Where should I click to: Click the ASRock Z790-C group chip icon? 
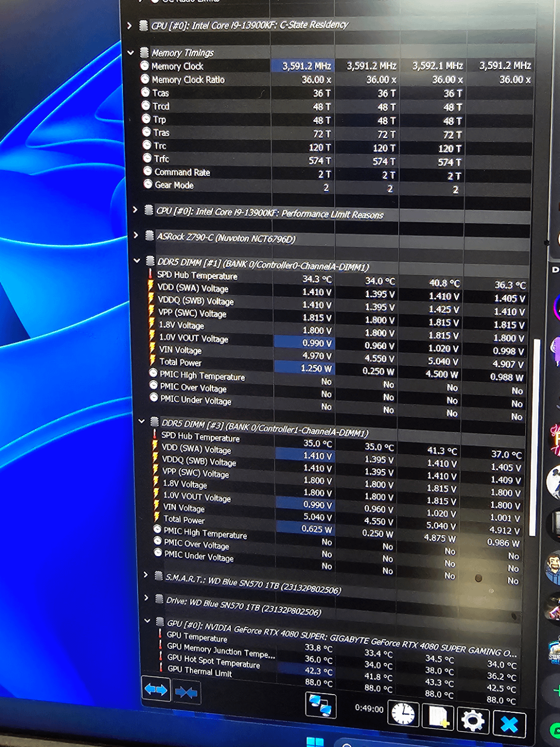[149, 236]
